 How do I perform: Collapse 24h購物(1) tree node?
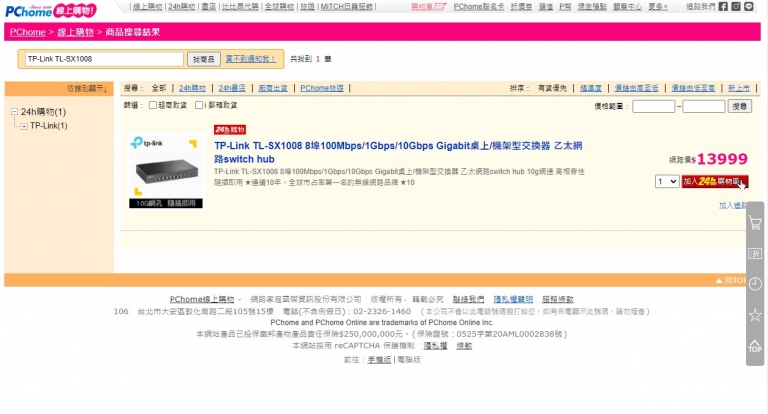tap(14, 112)
